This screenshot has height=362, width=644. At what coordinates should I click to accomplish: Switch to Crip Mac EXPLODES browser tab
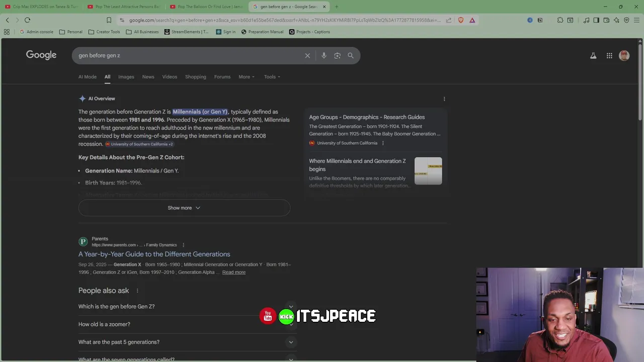[41, 7]
